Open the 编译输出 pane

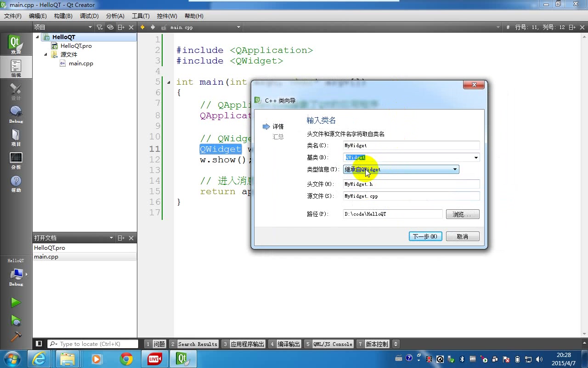[x=285, y=344]
